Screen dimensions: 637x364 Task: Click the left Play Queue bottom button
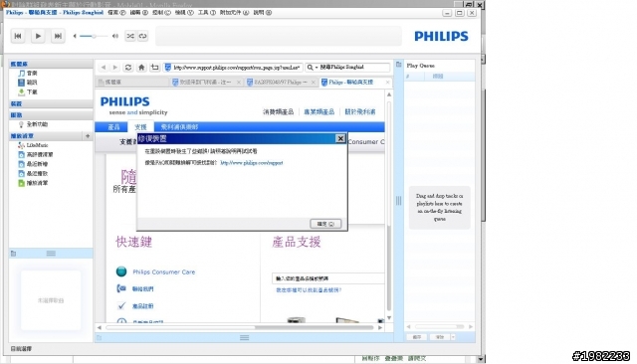(x=417, y=337)
